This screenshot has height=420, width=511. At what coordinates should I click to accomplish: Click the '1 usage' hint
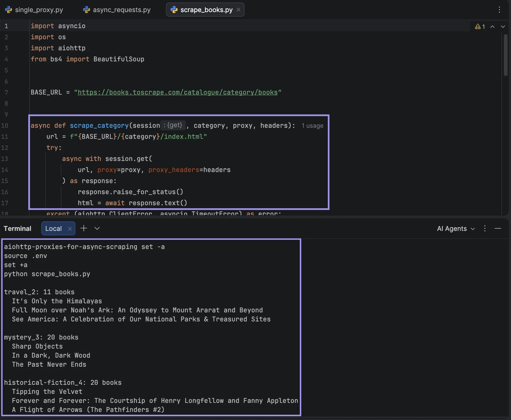tap(312, 125)
